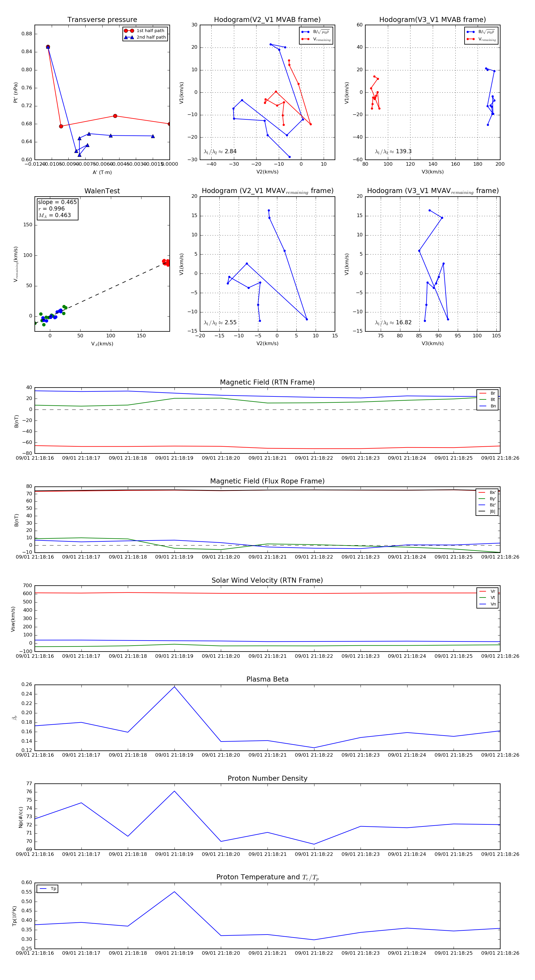Click the "Pt' (nPa)" y-axis label

point(16,92)
